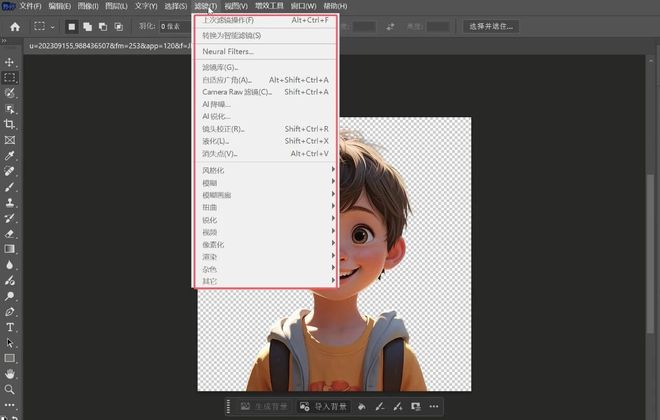Open the 窗口(W) menu
The height and width of the screenshot is (420, 660).
click(303, 6)
